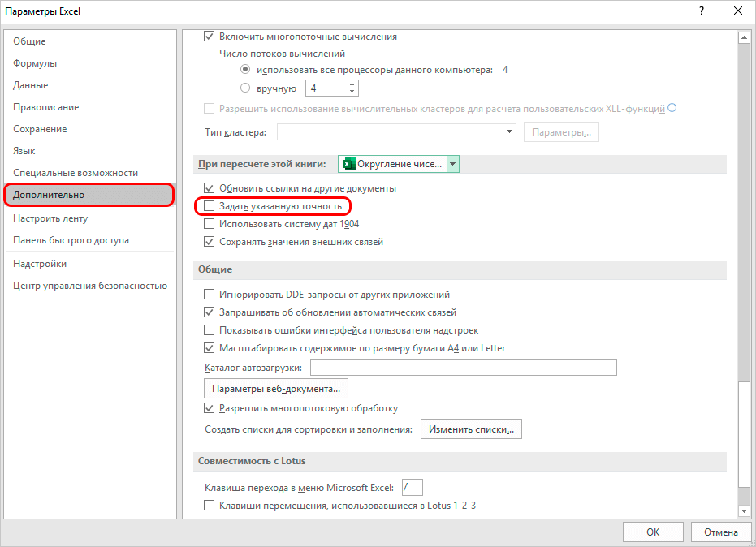Image resolution: width=756 pixels, height=547 pixels.
Task: Click the Отмена button
Action: click(721, 532)
